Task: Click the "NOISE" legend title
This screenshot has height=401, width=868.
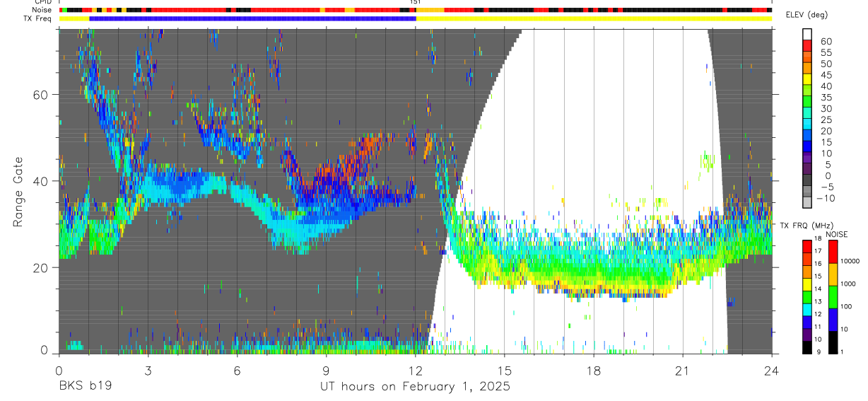Action: [x=837, y=234]
